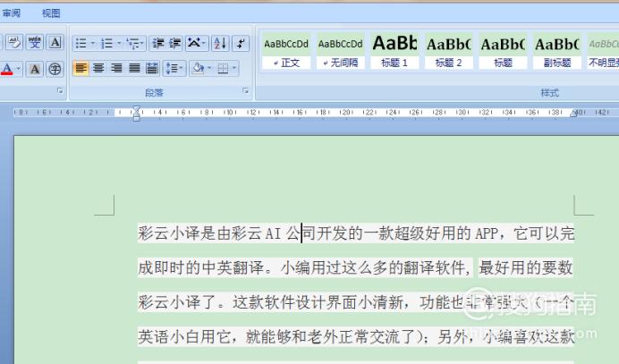The width and height of the screenshot is (619, 364).
Task: Expand the bullet library dropdown
Action: point(93,43)
